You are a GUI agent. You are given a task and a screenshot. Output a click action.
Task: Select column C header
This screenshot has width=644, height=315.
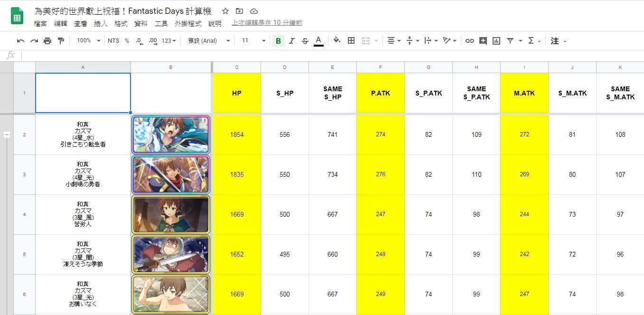[237, 67]
